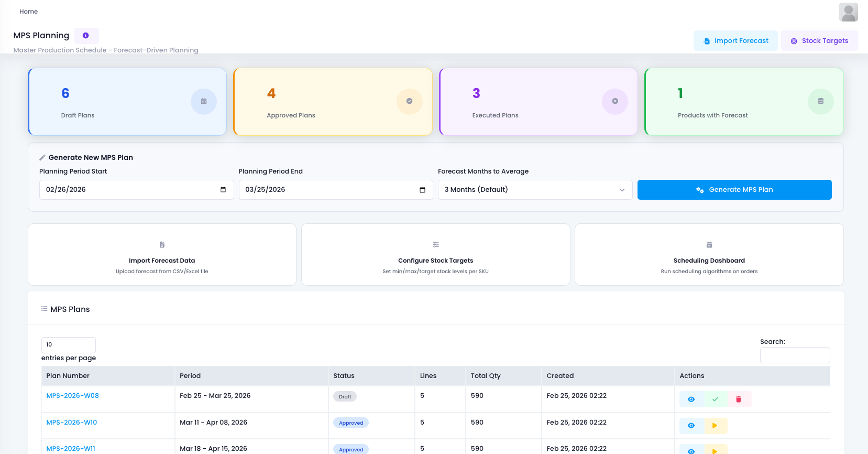Screen dimensions: 868x454
Task: Open the Configure Stock Targets card
Action: click(435, 255)
